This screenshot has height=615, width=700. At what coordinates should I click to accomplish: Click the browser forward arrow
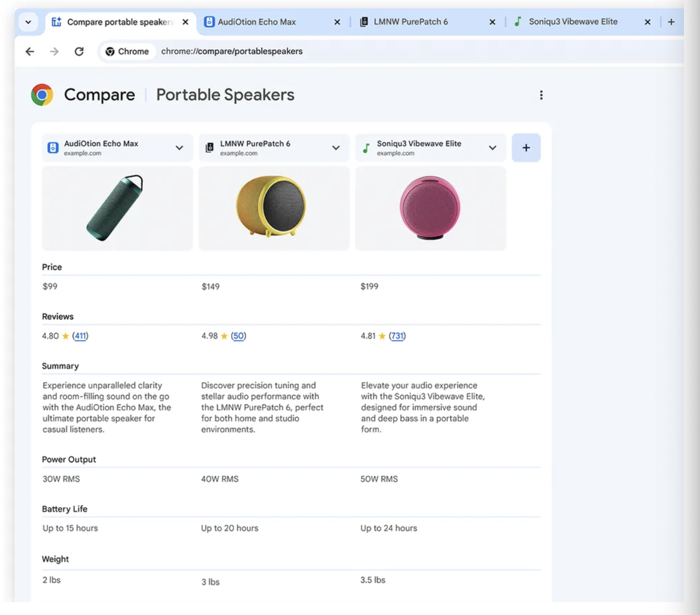[54, 51]
